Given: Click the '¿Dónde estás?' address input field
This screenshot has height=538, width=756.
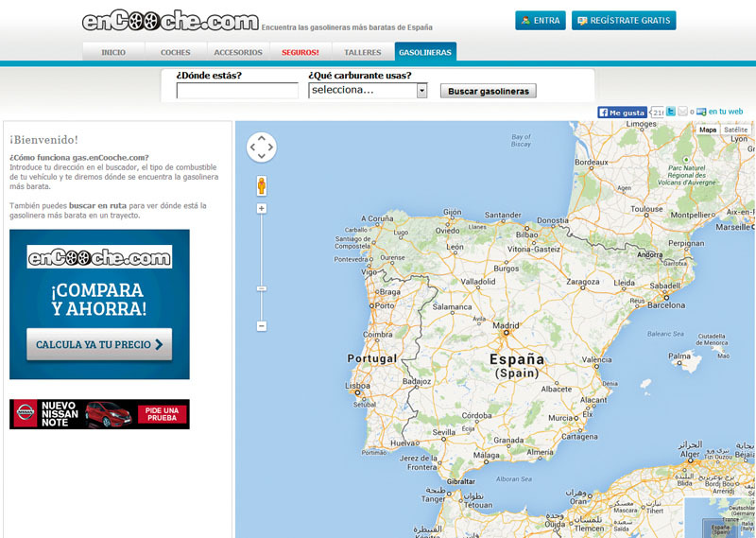Looking at the screenshot, I should point(237,90).
